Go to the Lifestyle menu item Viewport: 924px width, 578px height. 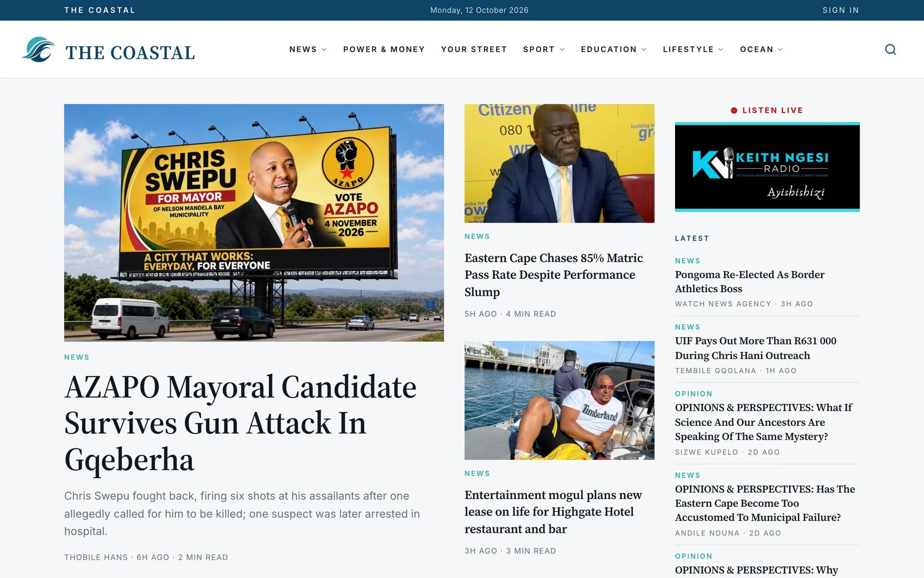(x=688, y=49)
